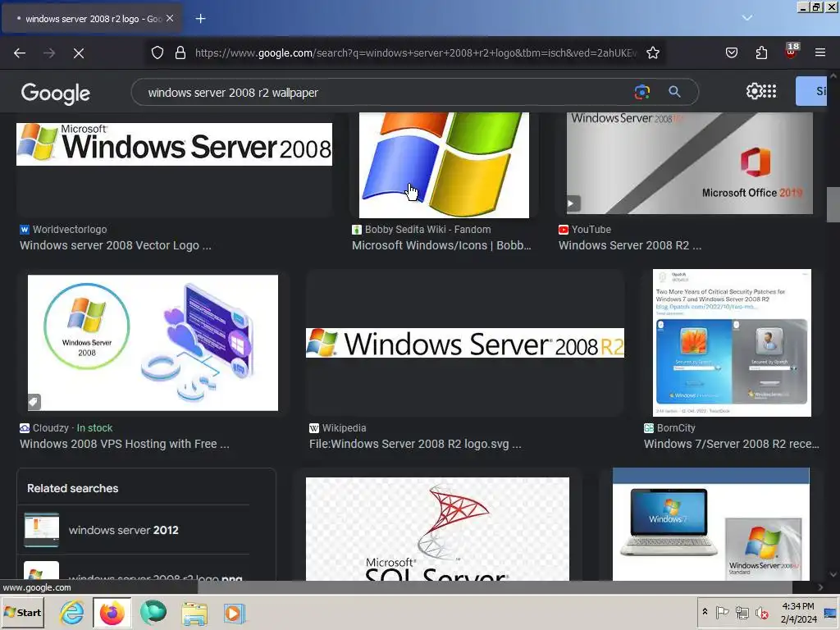Screen dimensions: 840x630
Task: Click the Bobby Sedita Wiki - Fandom source
Action: tap(427, 230)
